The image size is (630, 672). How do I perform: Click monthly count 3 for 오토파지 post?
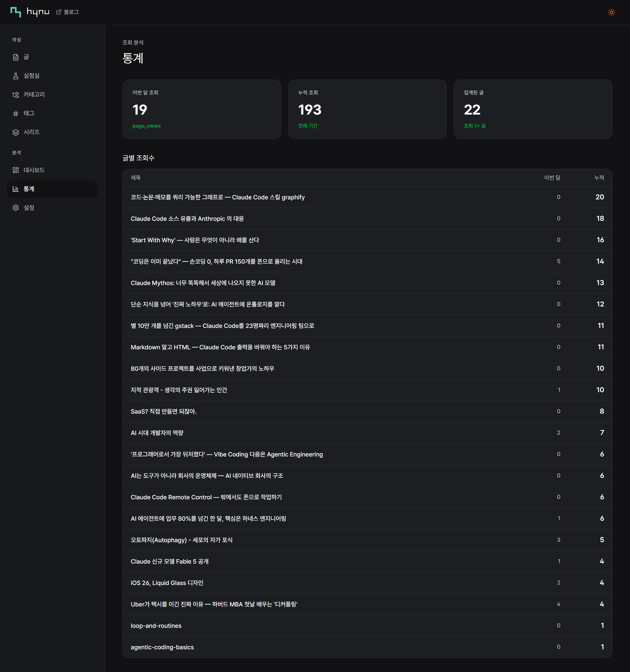(559, 540)
